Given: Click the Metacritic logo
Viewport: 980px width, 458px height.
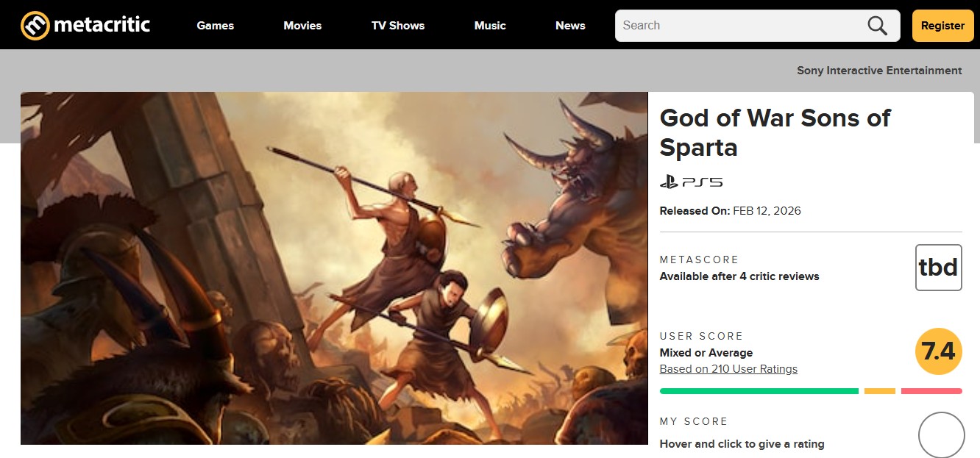Looking at the screenshot, I should [x=85, y=24].
